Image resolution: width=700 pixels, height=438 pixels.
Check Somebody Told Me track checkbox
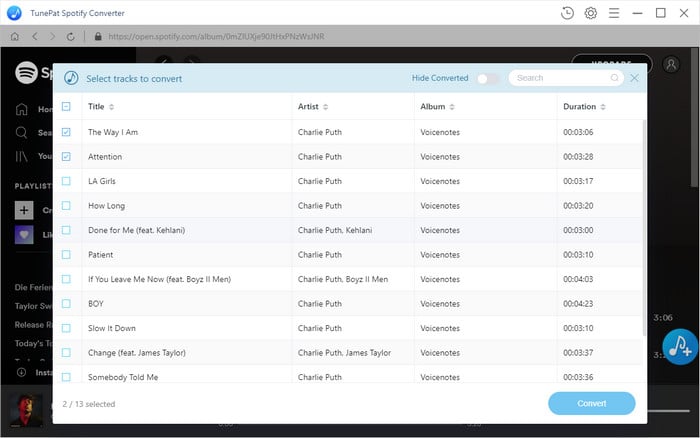(x=66, y=377)
